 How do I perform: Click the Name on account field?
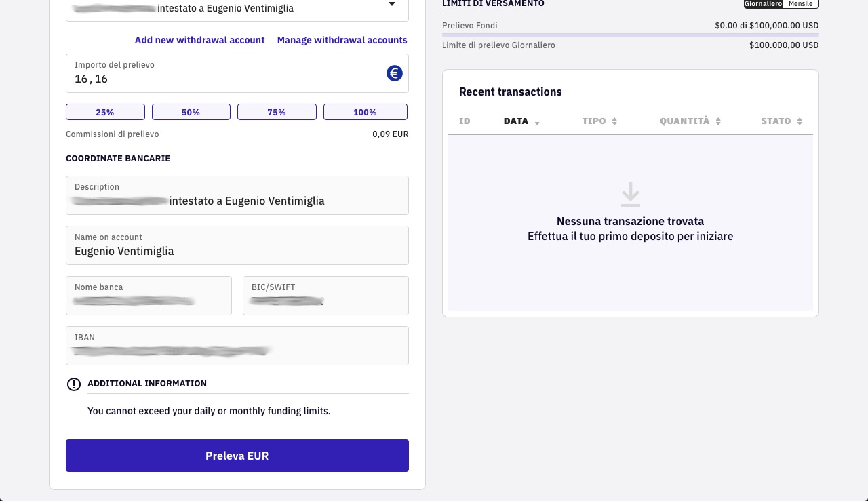tap(237, 245)
